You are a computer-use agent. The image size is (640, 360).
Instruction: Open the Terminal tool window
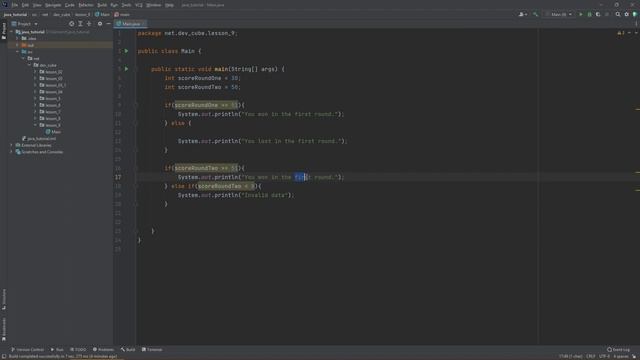(x=152, y=349)
